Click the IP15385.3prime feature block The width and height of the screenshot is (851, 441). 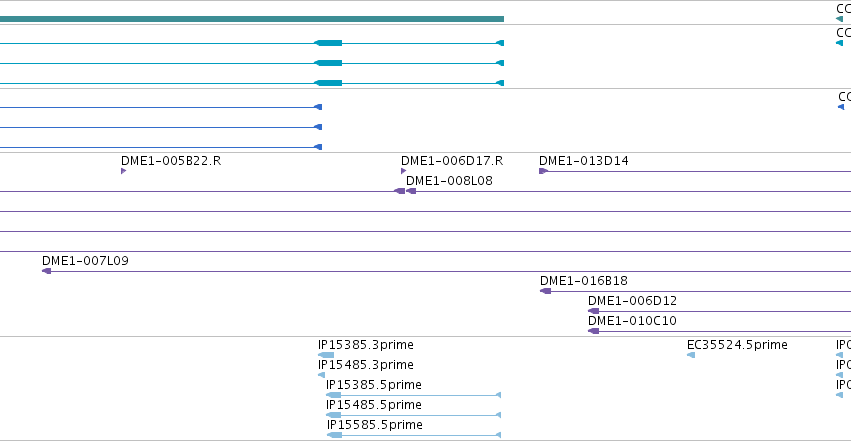click(326, 355)
